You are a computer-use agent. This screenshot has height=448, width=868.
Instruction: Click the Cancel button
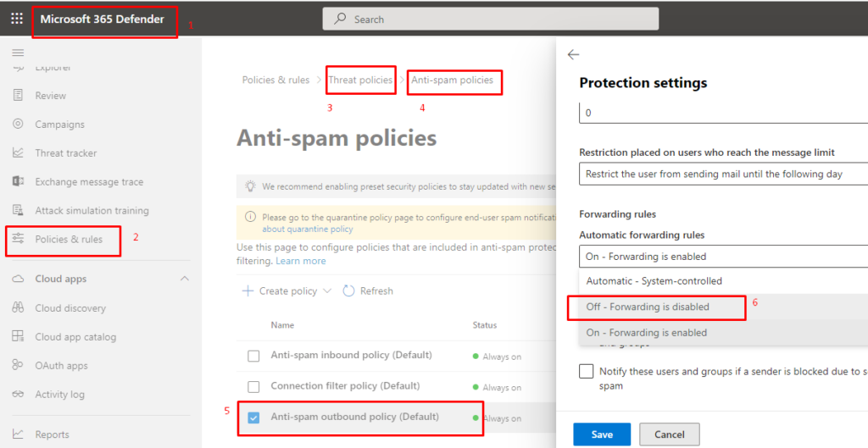coord(670,434)
